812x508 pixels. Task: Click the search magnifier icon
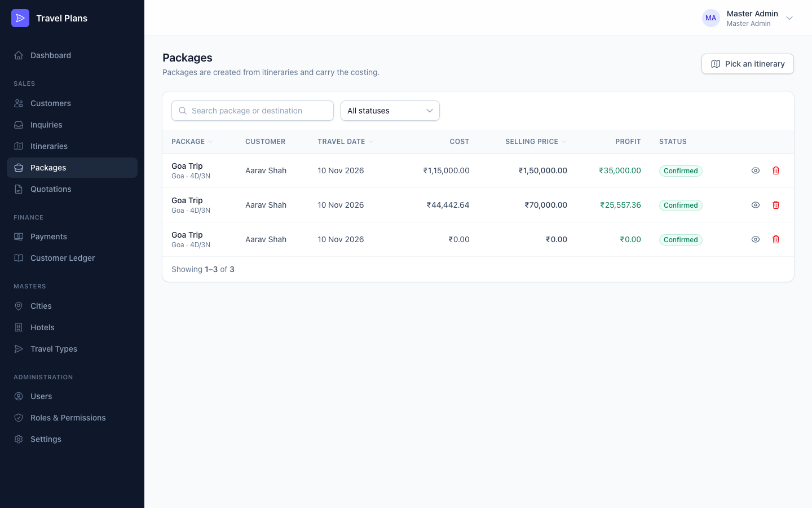click(x=183, y=111)
